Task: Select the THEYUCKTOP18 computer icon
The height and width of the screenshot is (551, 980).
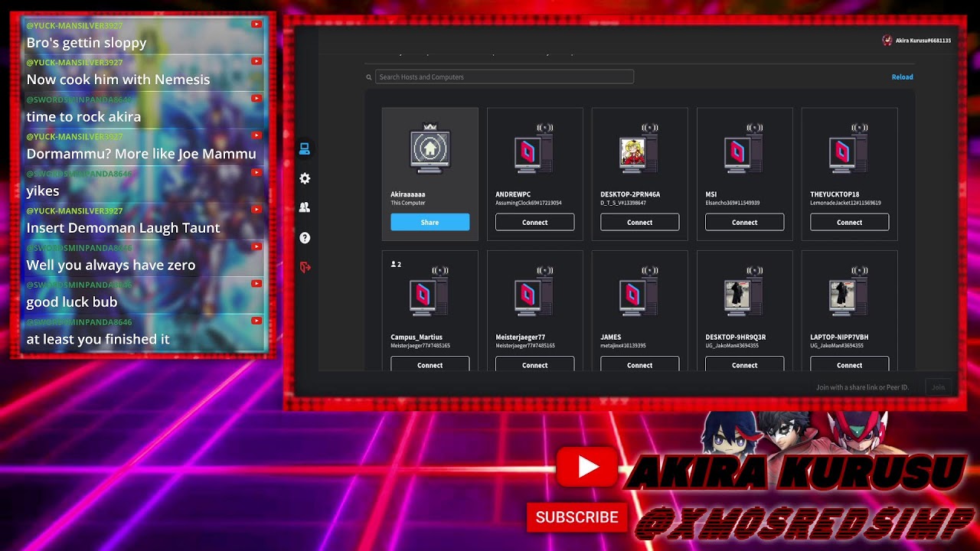Action: [x=849, y=148]
